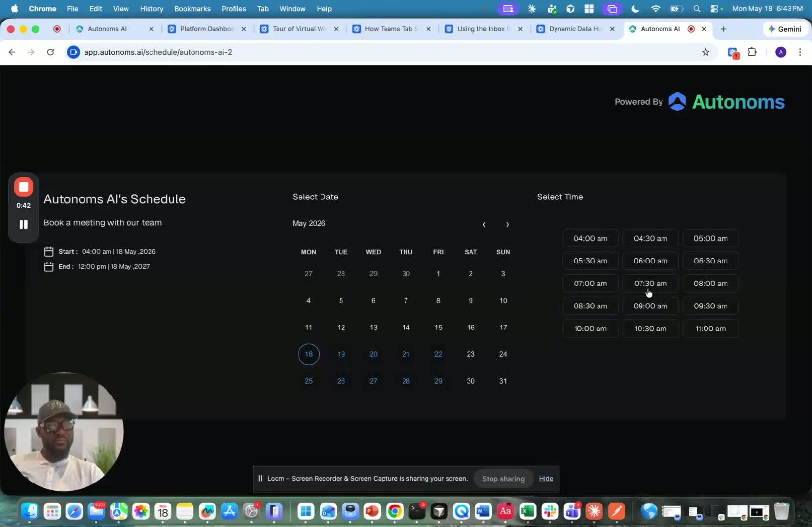Switch to the Using the Inbox tab

pyautogui.click(x=484, y=29)
